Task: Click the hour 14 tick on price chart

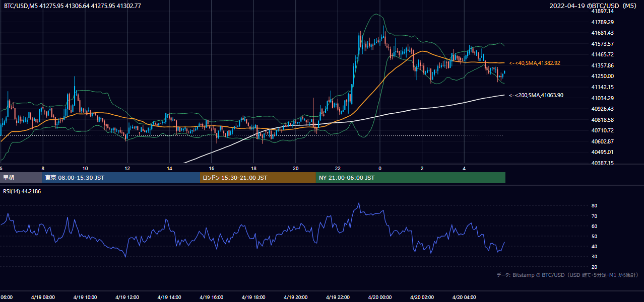Action: click(169, 169)
